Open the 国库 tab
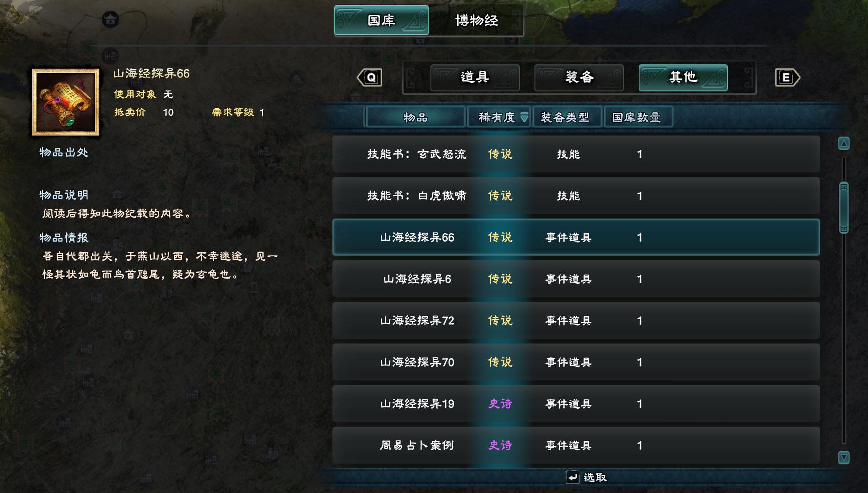Screen dimensions: 868x493 tap(381, 21)
